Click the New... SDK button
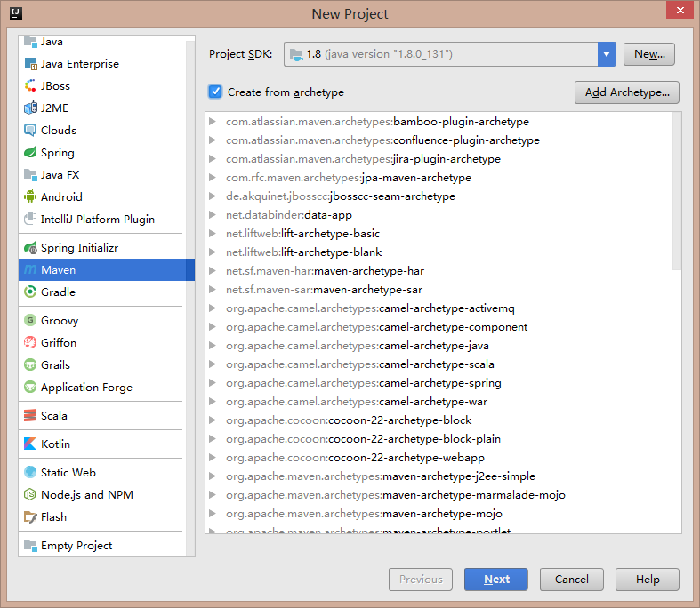 [649, 54]
